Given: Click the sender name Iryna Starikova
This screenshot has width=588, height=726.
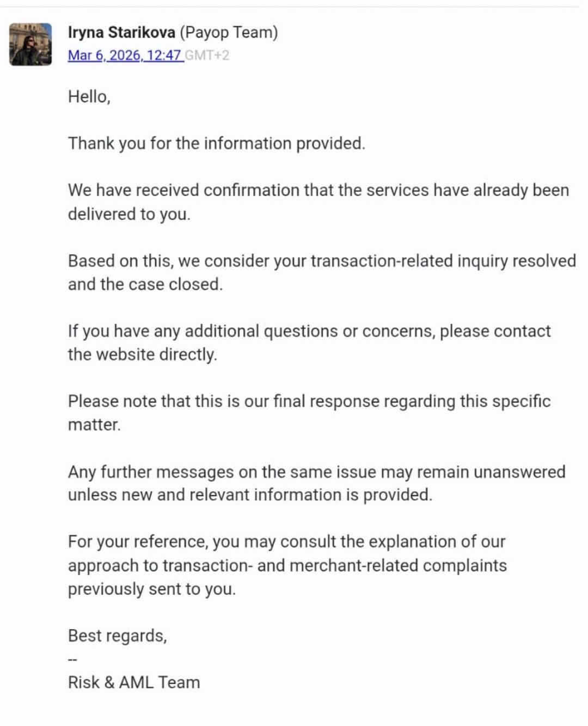Looking at the screenshot, I should coord(121,33).
